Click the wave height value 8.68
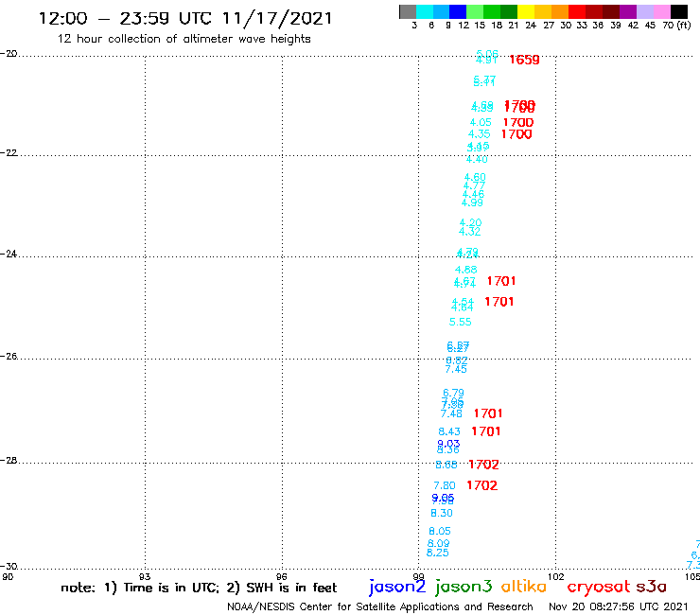The height and width of the screenshot is (615, 700). (446, 465)
